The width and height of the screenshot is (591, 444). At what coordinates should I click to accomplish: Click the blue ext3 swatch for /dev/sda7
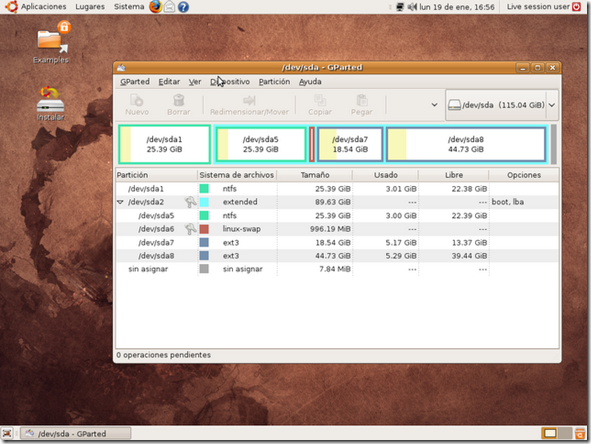click(x=204, y=242)
